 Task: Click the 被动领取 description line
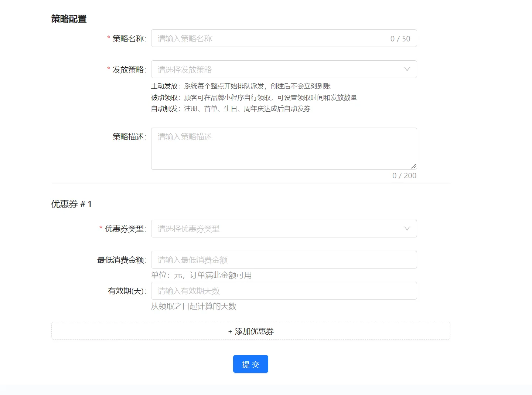(254, 98)
